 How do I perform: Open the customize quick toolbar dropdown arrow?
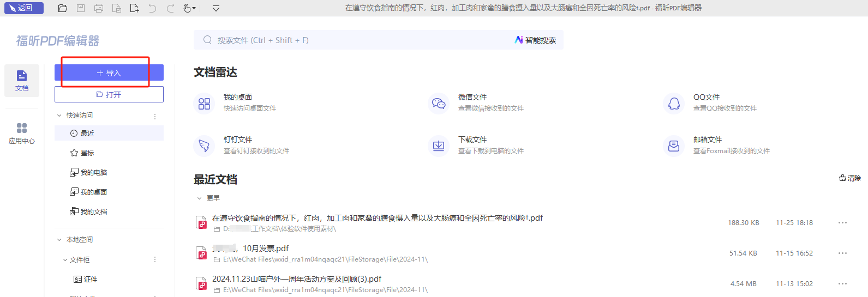pos(216,8)
